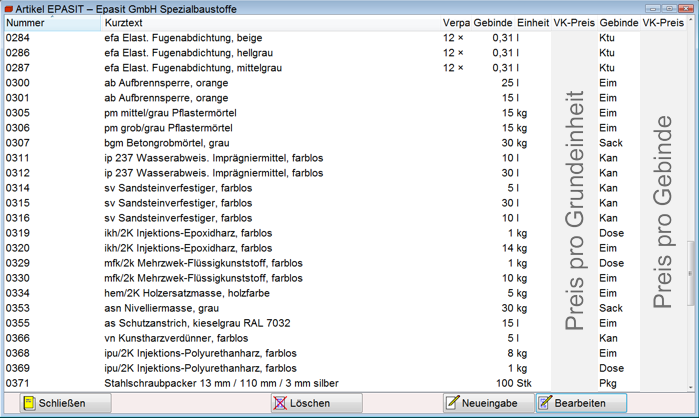Select article number 0330
The width and height of the screenshot is (699, 418).
(x=18, y=278)
